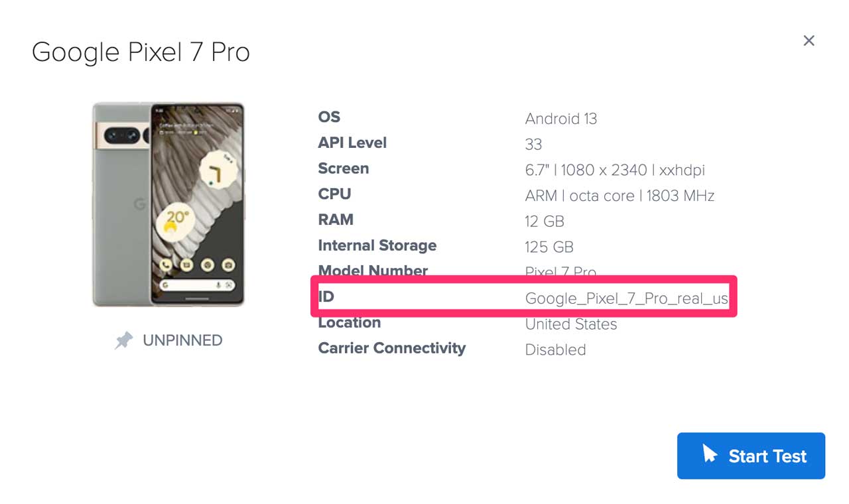
Task: Click the Pixel 7 Pro device image
Action: pos(168,204)
